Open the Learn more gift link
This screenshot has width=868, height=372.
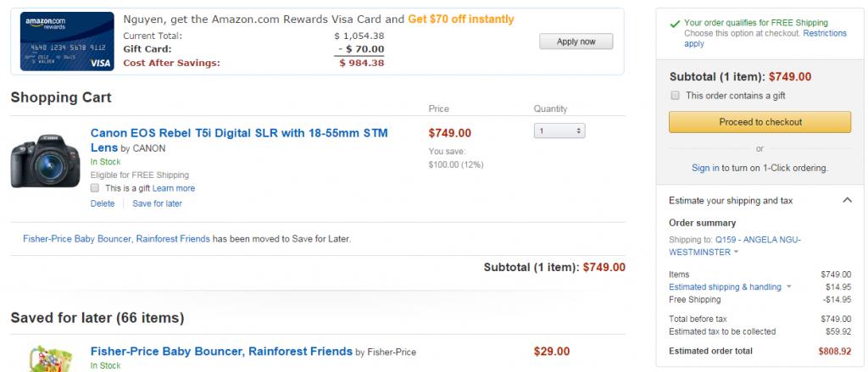pos(174,188)
